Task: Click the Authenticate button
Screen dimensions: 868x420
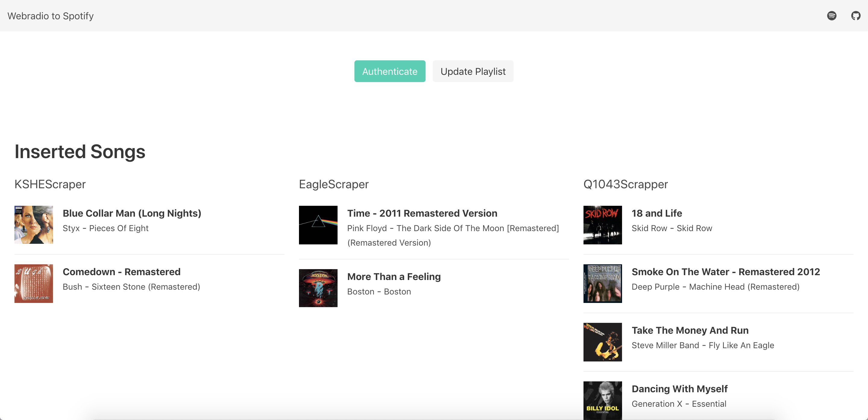Action: click(x=389, y=71)
